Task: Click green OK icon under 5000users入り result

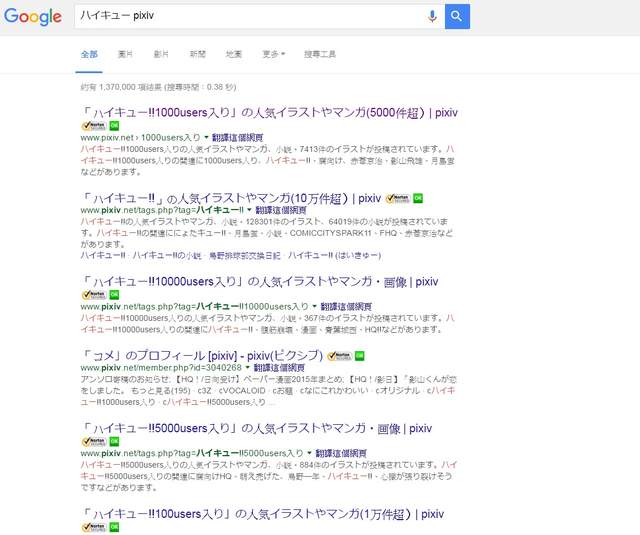Action: tap(114, 442)
